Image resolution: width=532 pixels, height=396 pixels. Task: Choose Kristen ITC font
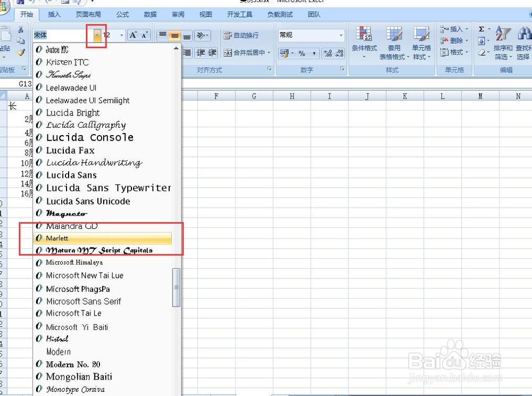tap(103, 62)
